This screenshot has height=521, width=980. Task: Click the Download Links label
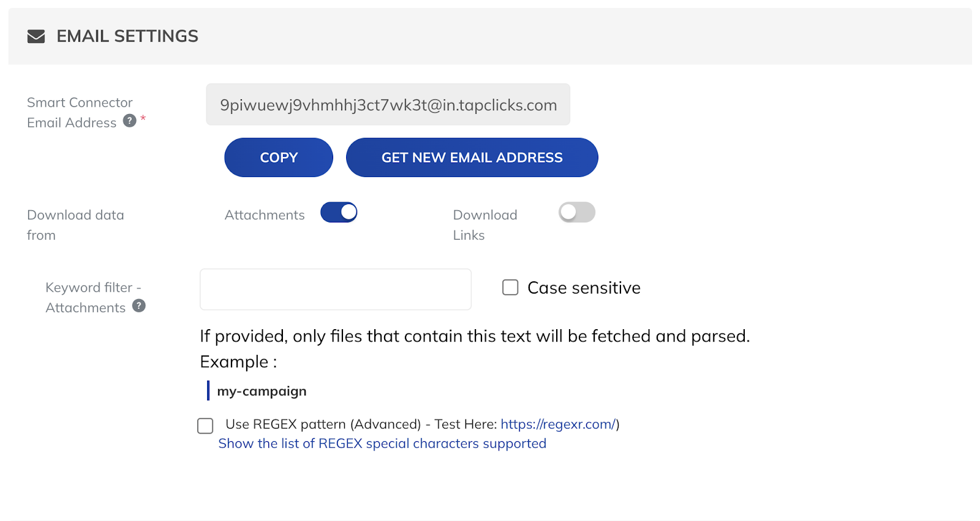pyautogui.click(x=485, y=225)
